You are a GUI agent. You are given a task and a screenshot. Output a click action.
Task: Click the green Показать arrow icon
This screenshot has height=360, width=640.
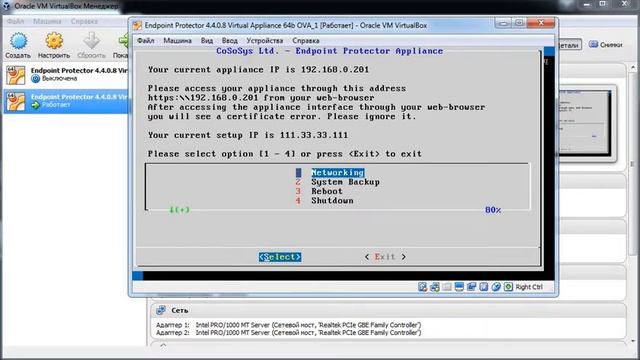[x=123, y=41]
